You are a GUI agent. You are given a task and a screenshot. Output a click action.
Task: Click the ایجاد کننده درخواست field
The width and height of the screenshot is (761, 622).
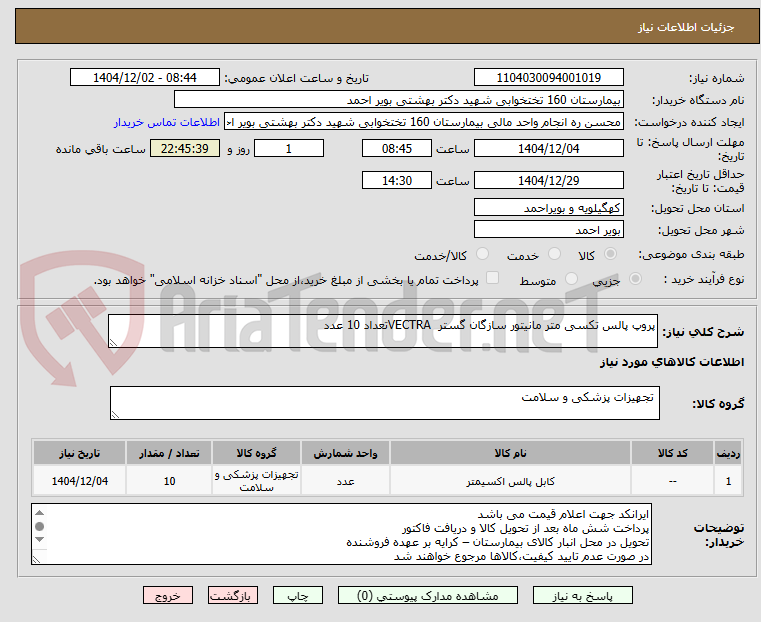pyautogui.click(x=424, y=122)
